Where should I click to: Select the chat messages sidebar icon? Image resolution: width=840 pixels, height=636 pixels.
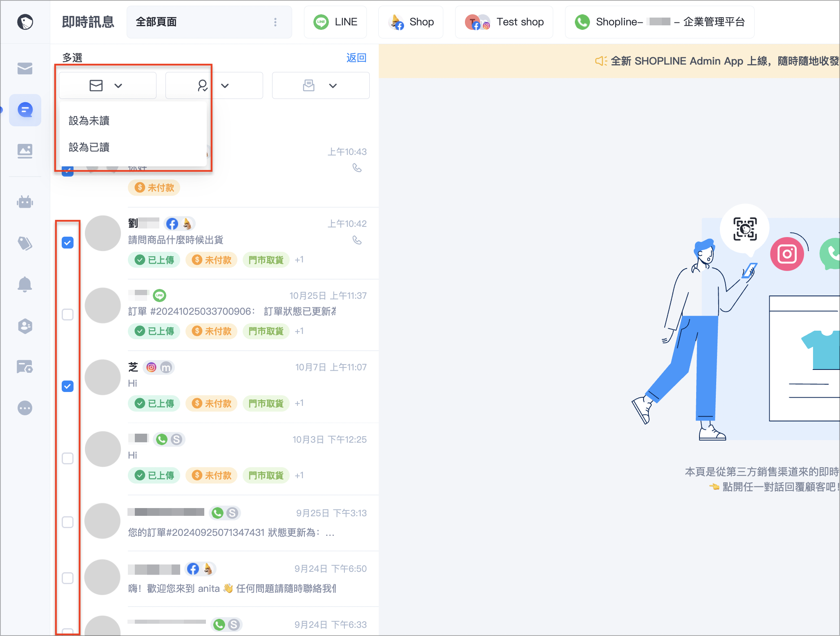(25, 110)
